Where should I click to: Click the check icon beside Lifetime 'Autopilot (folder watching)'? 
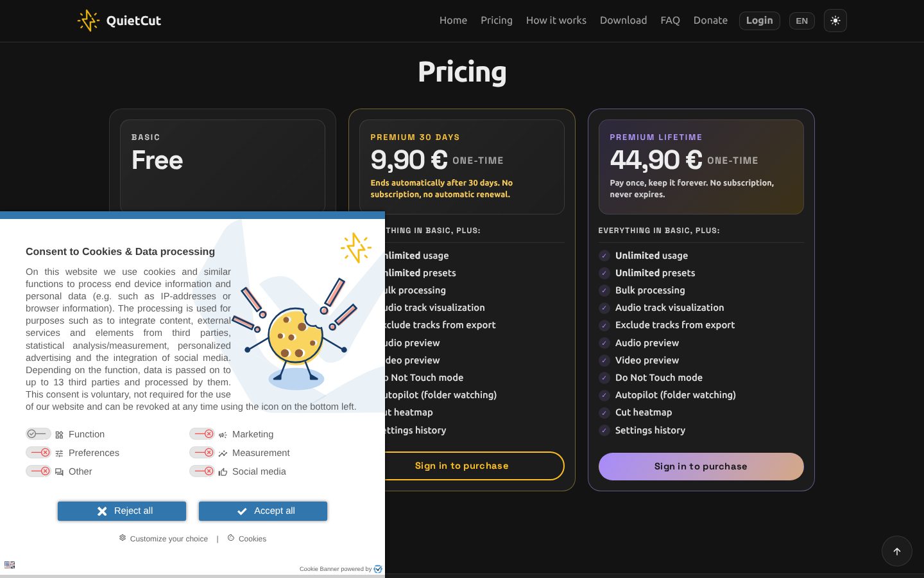(x=604, y=395)
